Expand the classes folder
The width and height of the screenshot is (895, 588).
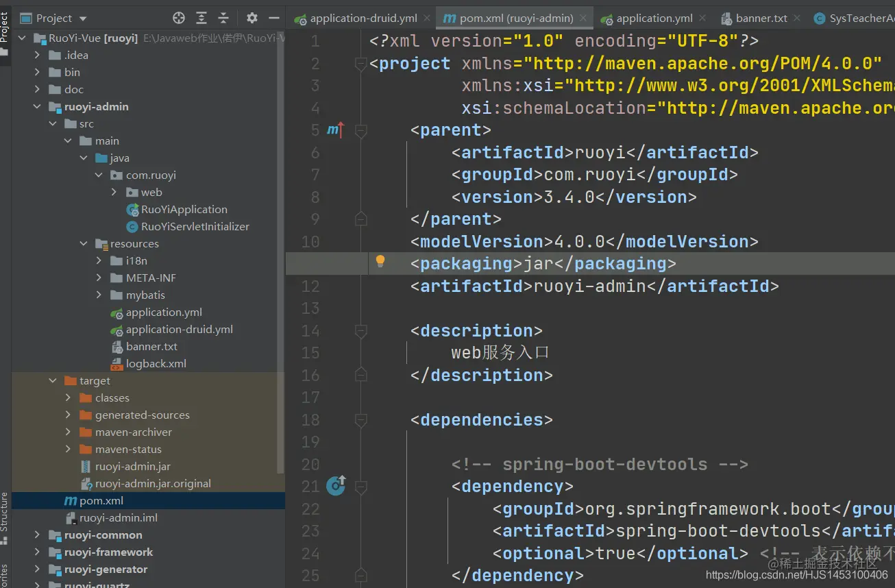[69, 398]
